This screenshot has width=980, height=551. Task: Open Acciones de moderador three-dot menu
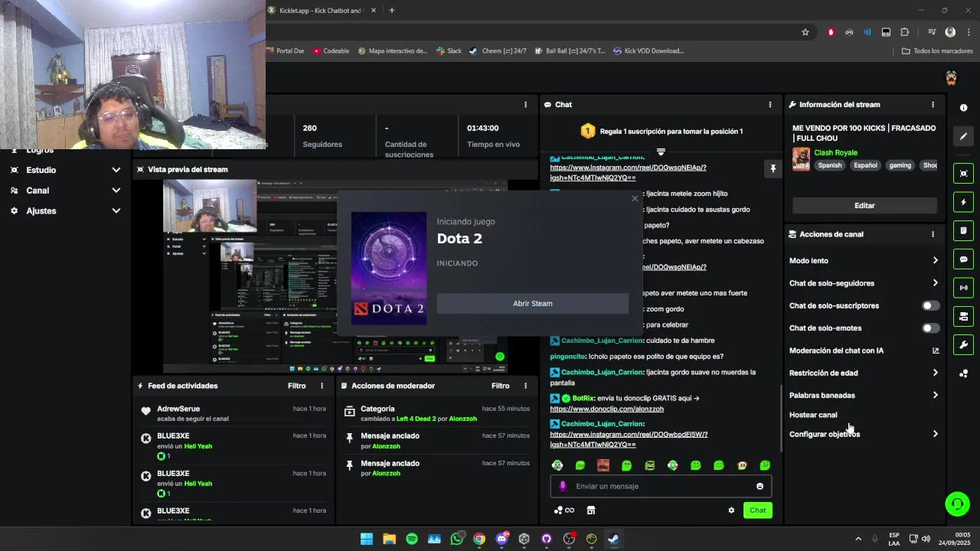click(x=525, y=386)
